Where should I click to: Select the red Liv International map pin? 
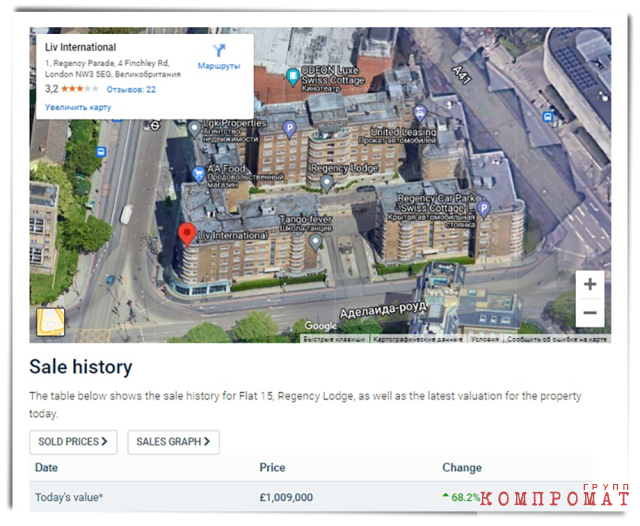(187, 235)
